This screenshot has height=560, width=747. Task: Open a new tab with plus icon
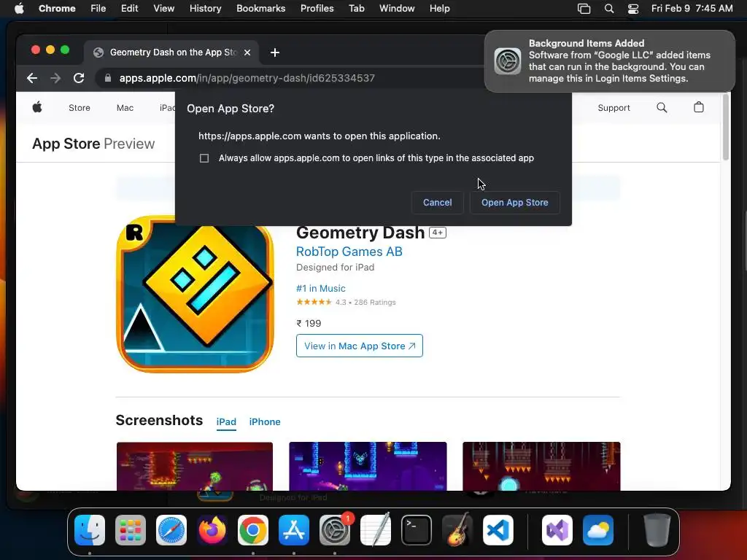point(275,52)
